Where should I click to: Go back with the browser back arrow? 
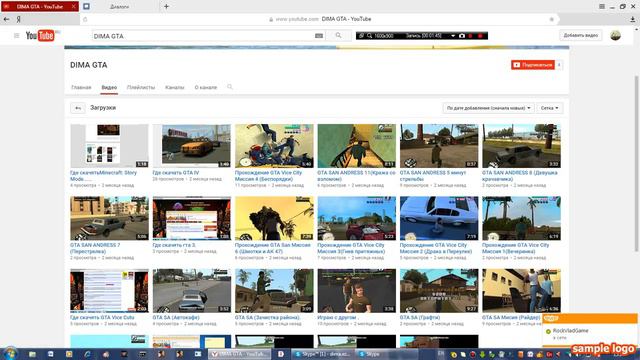click(7, 19)
